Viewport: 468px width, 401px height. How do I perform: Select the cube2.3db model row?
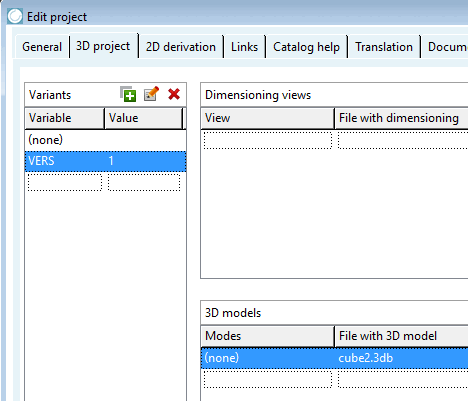335,358
